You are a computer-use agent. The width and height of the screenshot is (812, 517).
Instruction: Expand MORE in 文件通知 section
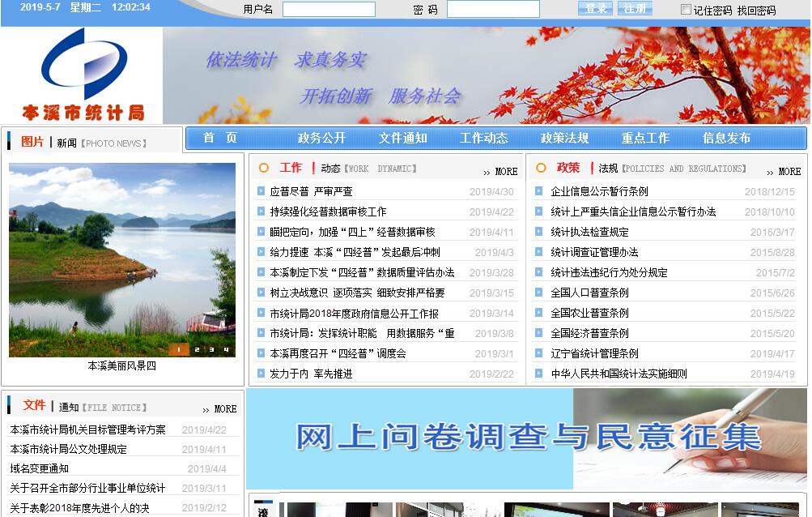[220, 409]
